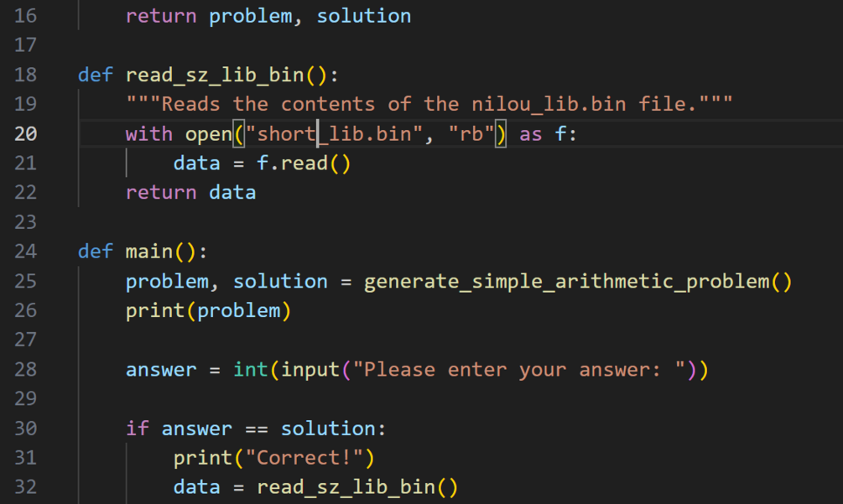Screen dimensions: 843x504
Task: Click the if keyword on line 30
Action: point(137,429)
